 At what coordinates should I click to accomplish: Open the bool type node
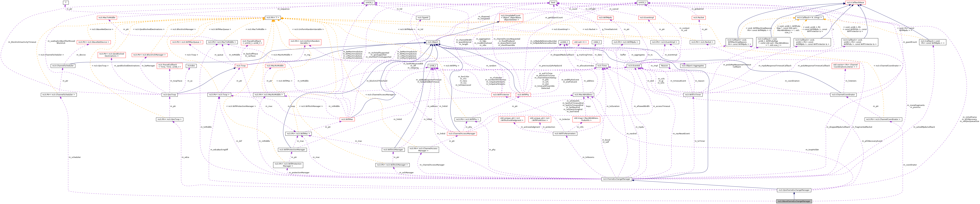[x=553, y=3]
